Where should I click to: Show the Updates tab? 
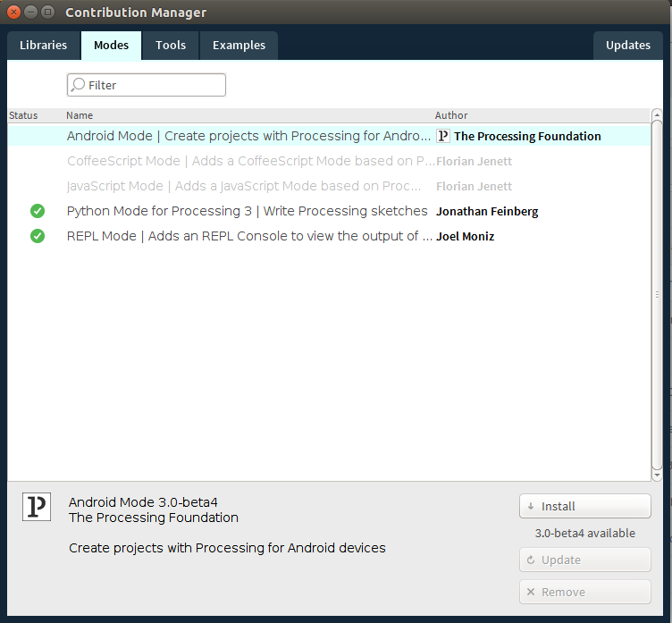pos(628,45)
